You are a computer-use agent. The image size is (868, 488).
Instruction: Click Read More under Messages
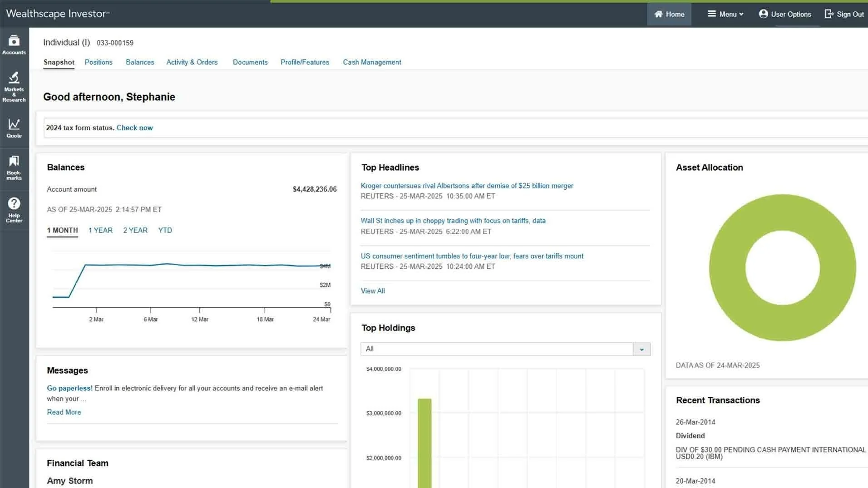[64, 412]
